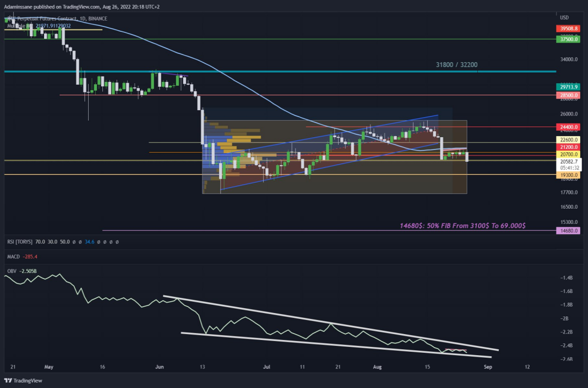Viewport: 588px width, 388px height.
Task: Click the 14680$ 50% FIB annotation text
Action: click(463, 226)
